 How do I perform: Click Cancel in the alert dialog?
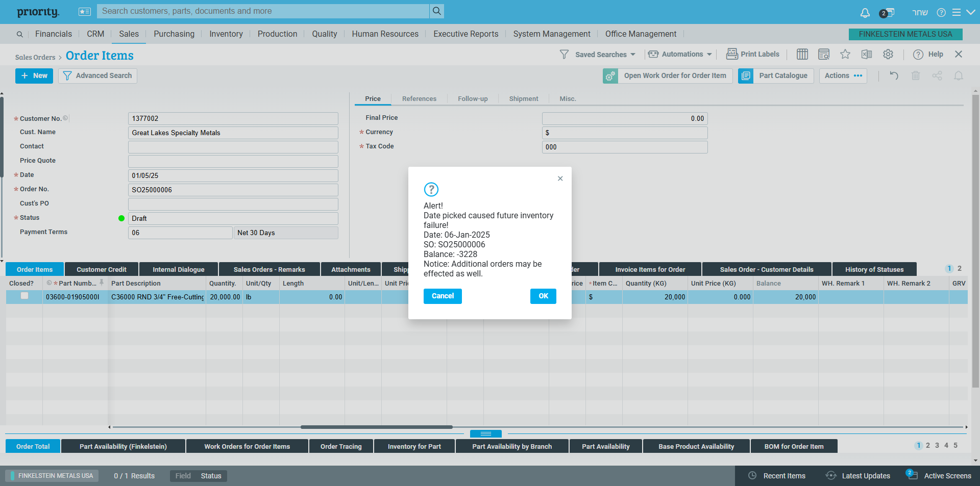(443, 296)
